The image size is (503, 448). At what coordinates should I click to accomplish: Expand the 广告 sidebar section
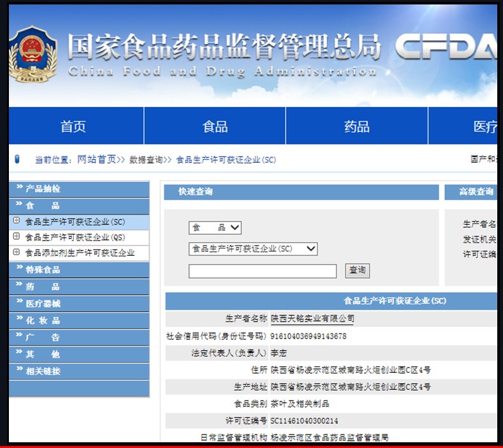79,337
